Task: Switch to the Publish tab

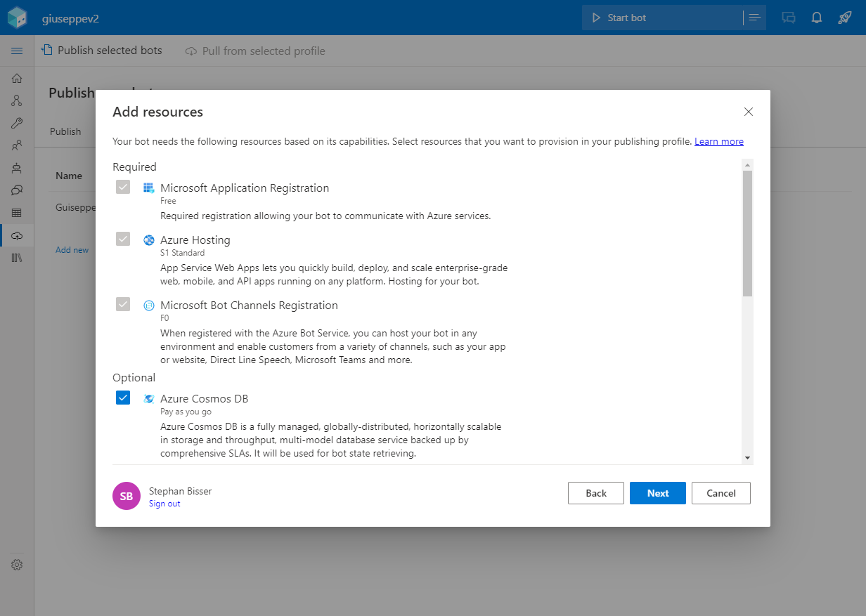Action: coord(65,131)
